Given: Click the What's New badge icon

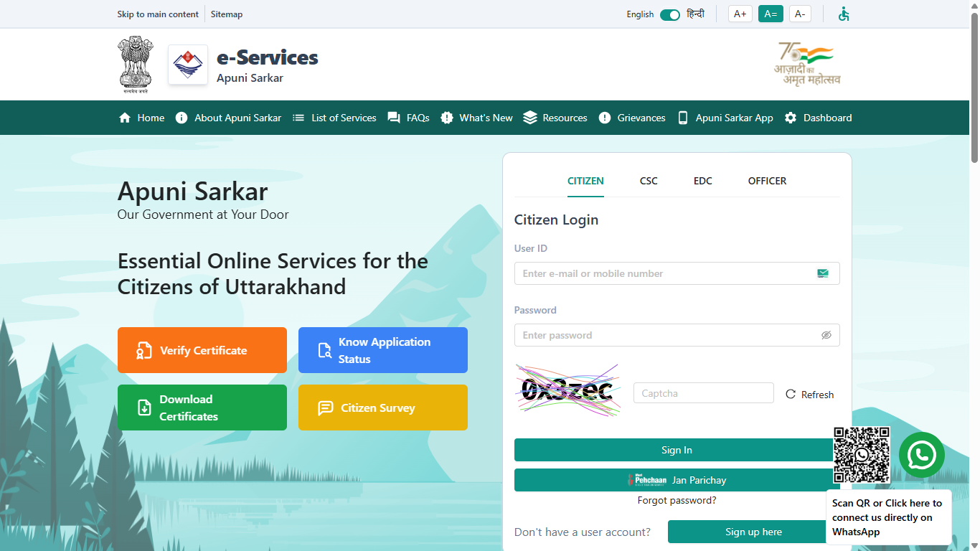Looking at the screenshot, I should pyautogui.click(x=447, y=118).
